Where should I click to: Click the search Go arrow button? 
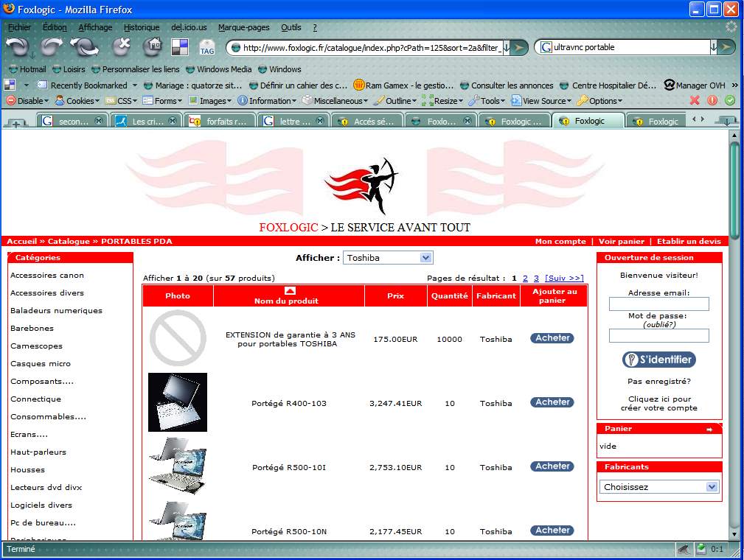click(x=727, y=47)
